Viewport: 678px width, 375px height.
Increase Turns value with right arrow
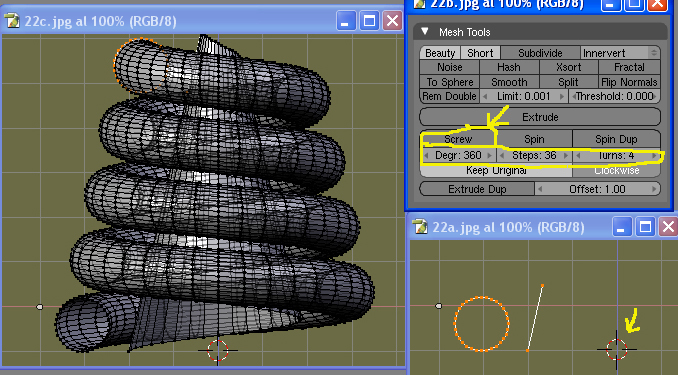point(655,155)
